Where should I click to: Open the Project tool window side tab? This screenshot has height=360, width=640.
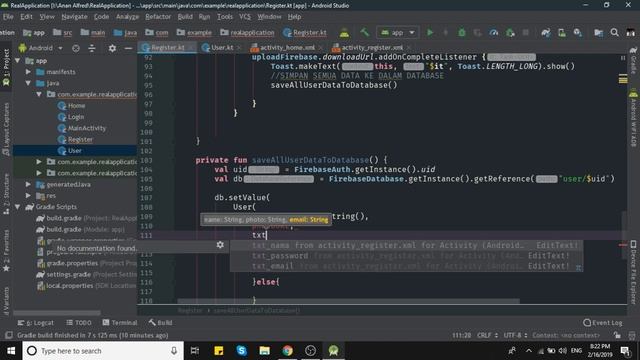click(x=6, y=67)
